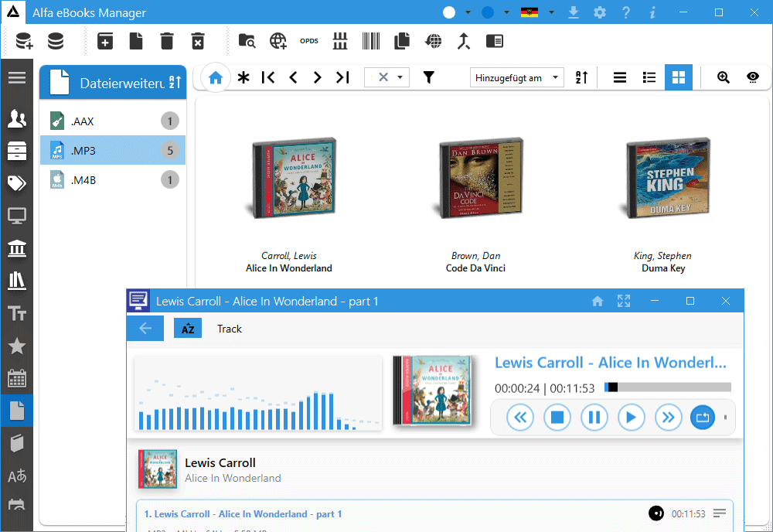Viewport: 773px width, 532px height.
Task: Toggle repeat mode in the audio player
Action: [703, 418]
